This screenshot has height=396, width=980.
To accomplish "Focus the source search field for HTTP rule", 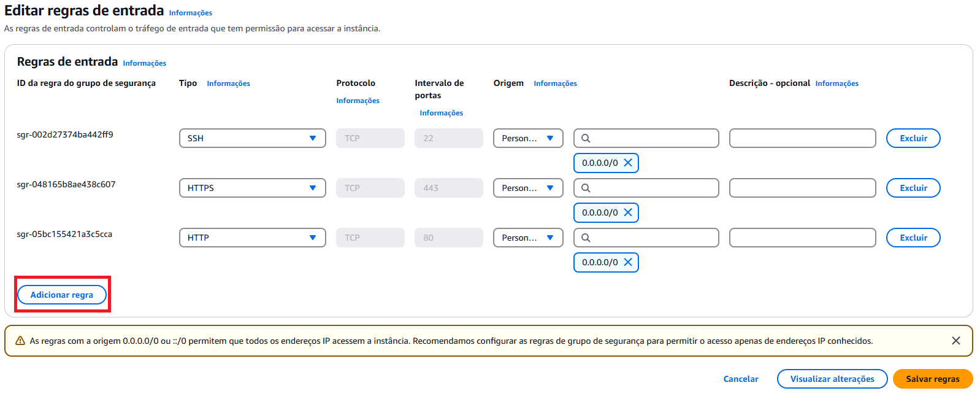I will pyautogui.click(x=646, y=238).
